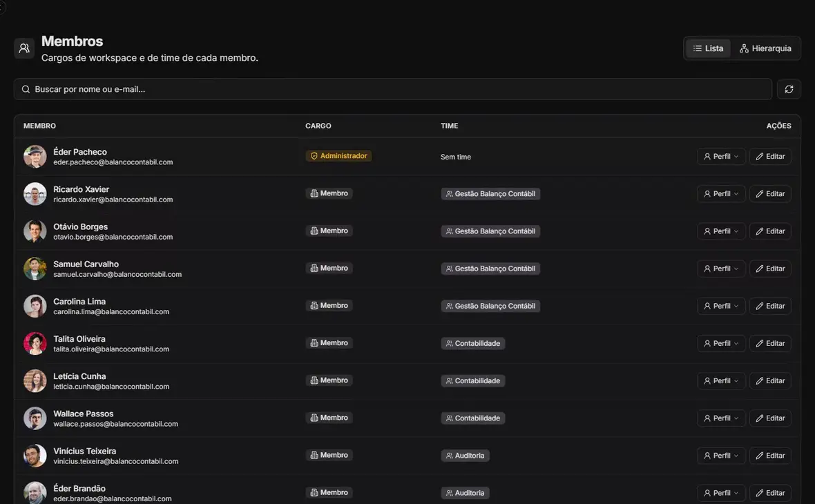815x504 pixels.
Task: Open Perfil dropdown for Éder Pacheco
Action: click(721, 157)
